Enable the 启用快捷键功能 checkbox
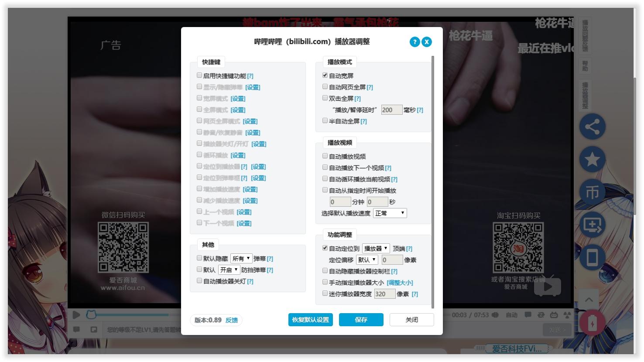The height and width of the screenshot is (362, 644). point(199,75)
